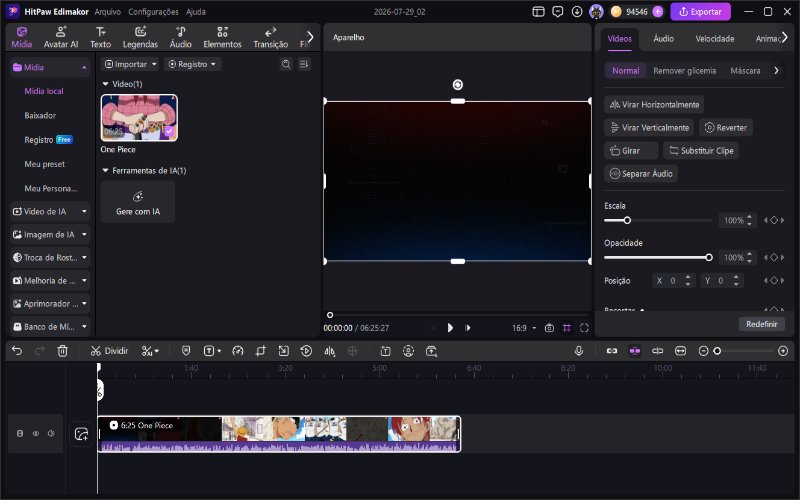Click the Dividir scissors tool
The height and width of the screenshot is (500, 800).
point(109,351)
